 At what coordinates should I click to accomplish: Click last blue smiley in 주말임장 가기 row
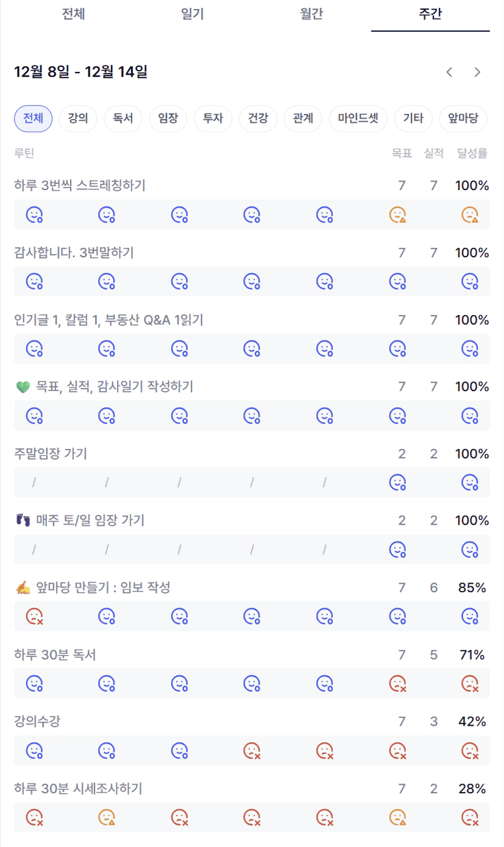coord(469,483)
